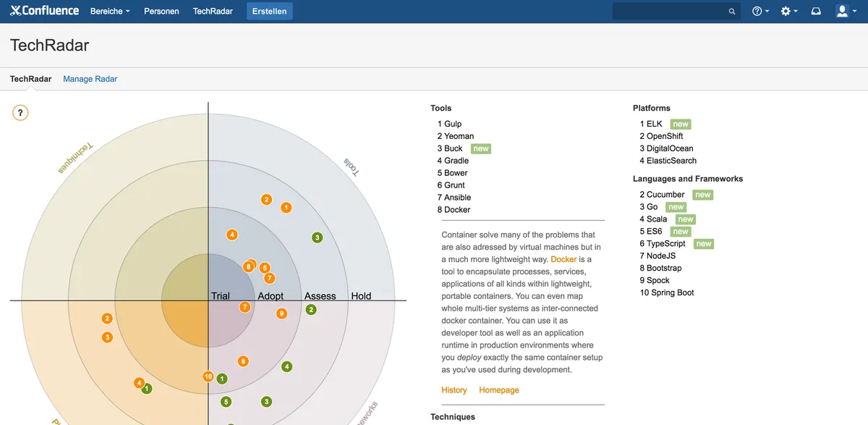
Task: Select '9 Spock' in Languages list
Action: coord(655,281)
